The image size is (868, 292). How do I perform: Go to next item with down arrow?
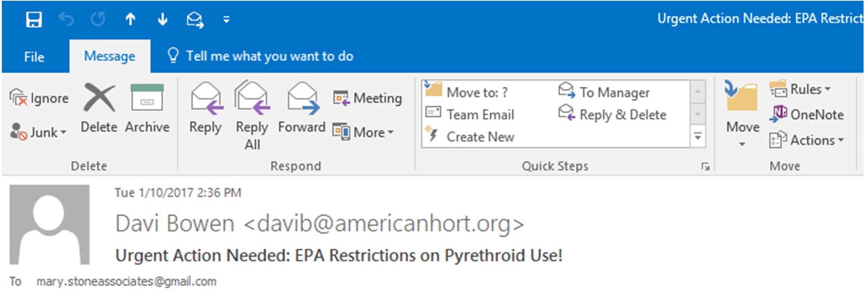(162, 19)
